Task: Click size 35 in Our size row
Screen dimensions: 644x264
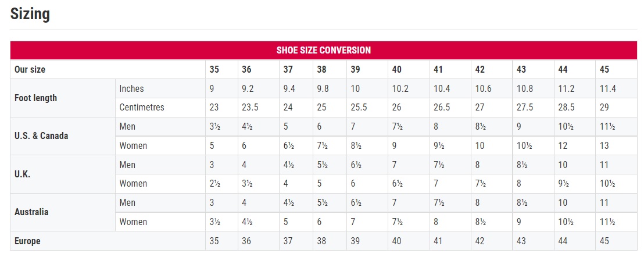Action: point(214,70)
